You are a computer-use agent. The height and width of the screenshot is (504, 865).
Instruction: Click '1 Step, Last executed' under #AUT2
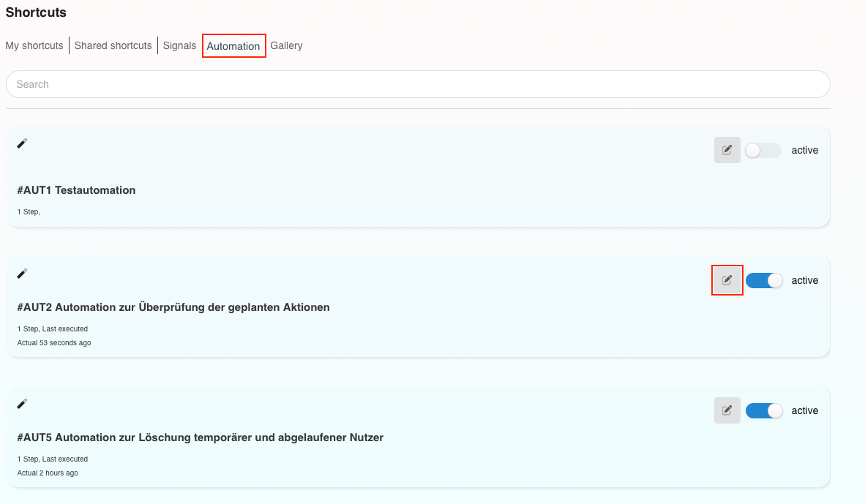pyautogui.click(x=53, y=328)
